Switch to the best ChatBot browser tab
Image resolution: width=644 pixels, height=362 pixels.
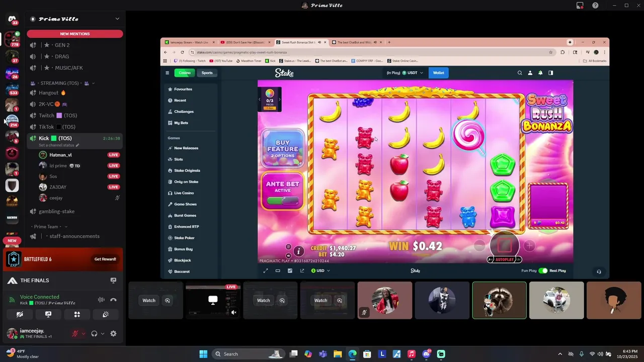point(355,42)
